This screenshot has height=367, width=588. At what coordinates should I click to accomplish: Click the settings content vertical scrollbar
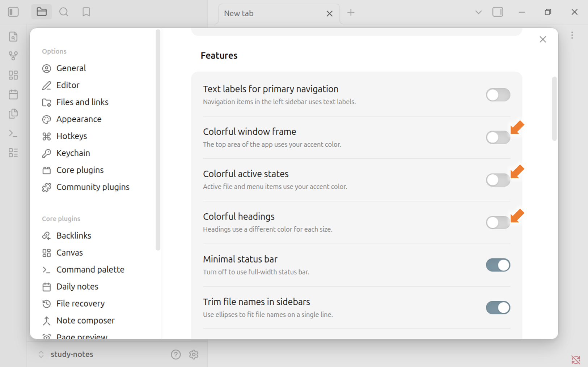coord(554,108)
